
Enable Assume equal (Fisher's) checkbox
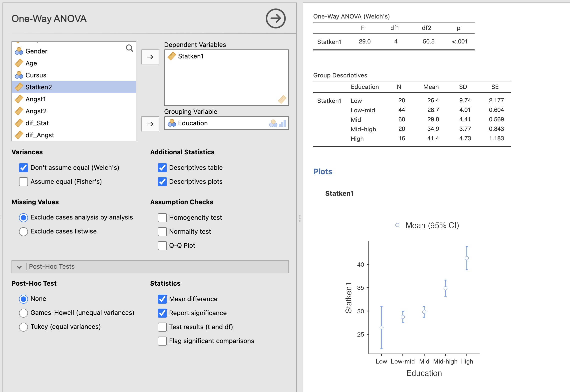pos(23,182)
